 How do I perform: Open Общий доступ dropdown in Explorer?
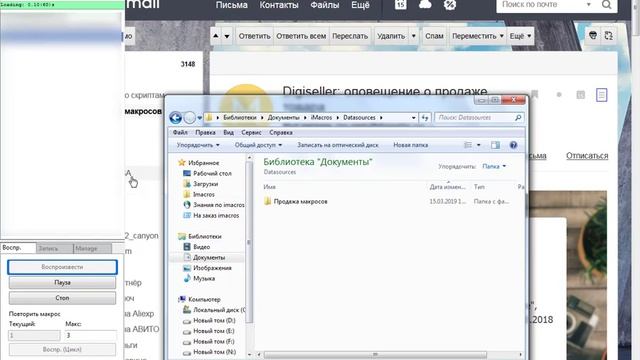(x=258, y=145)
